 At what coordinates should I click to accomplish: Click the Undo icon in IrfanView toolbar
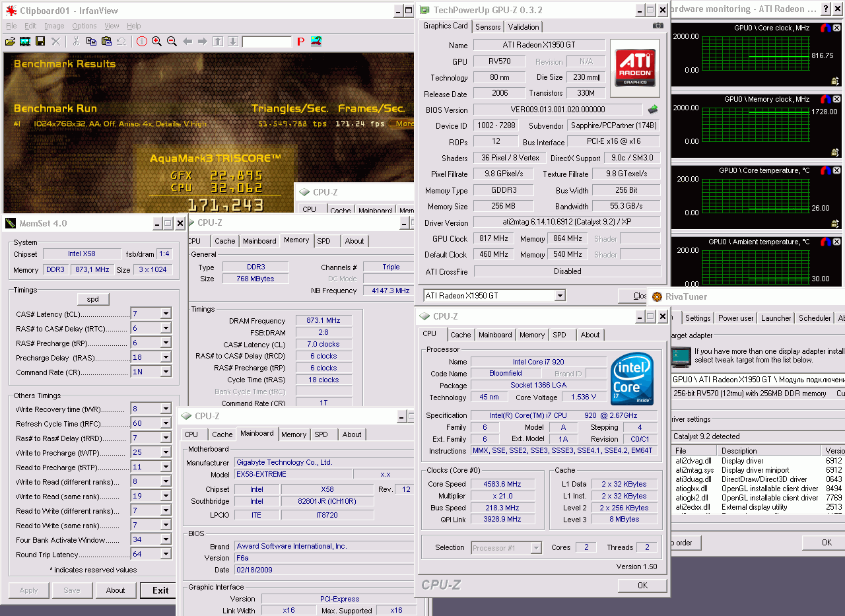point(121,41)
